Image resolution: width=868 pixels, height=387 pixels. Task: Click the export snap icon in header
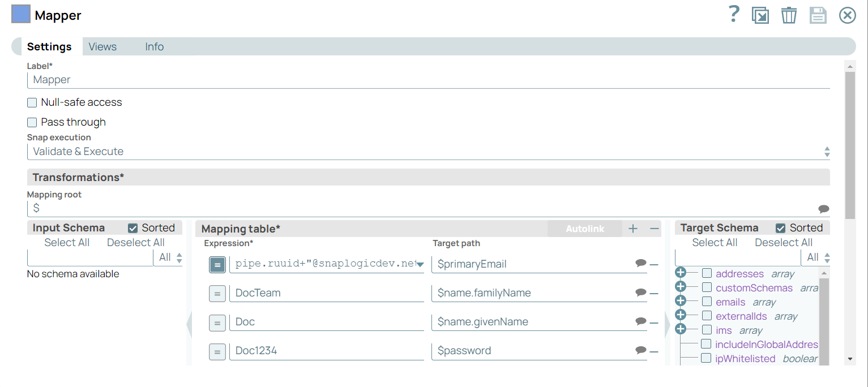pos(760,15)
